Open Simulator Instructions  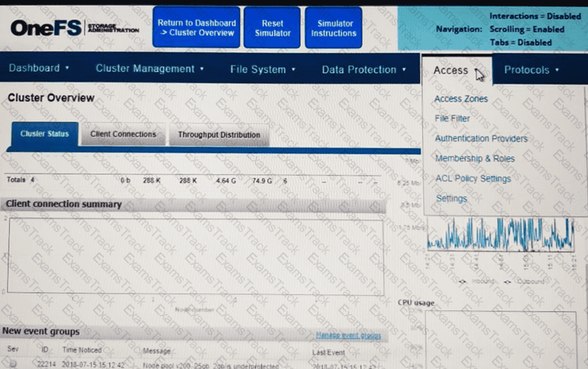[x=333, y=27]
